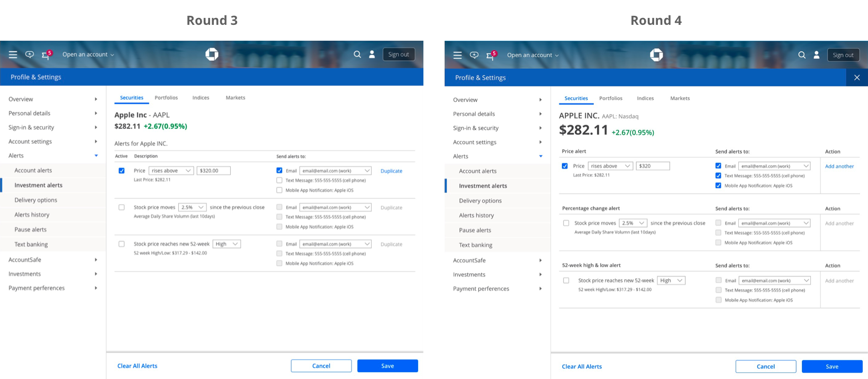The image size is (868, 379).
Task: Open flag notifications icon in Round 3 header
Action: pos(47,54)
